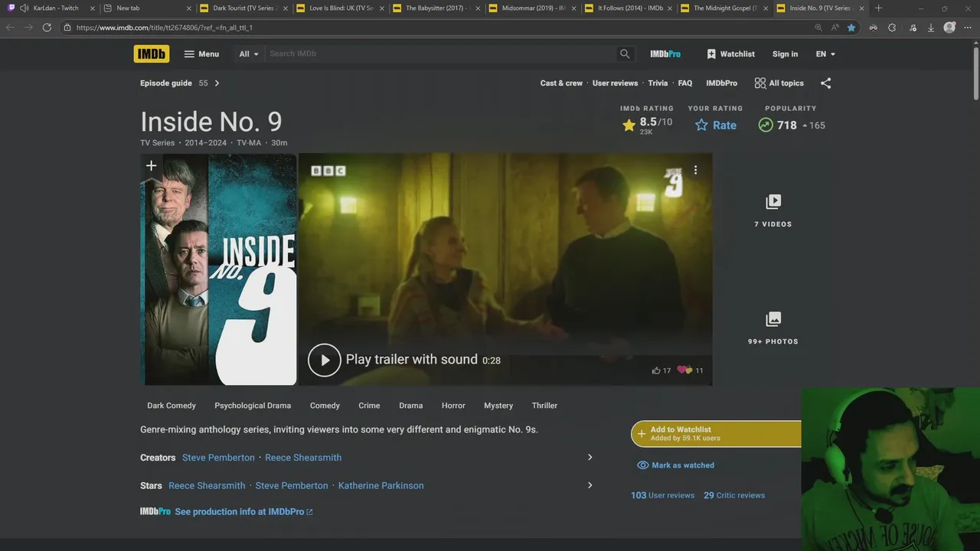The height and width of the screenshot is (551, 980).
Task: Open star Katherine Parkinson's page
Action: point(381,486)
